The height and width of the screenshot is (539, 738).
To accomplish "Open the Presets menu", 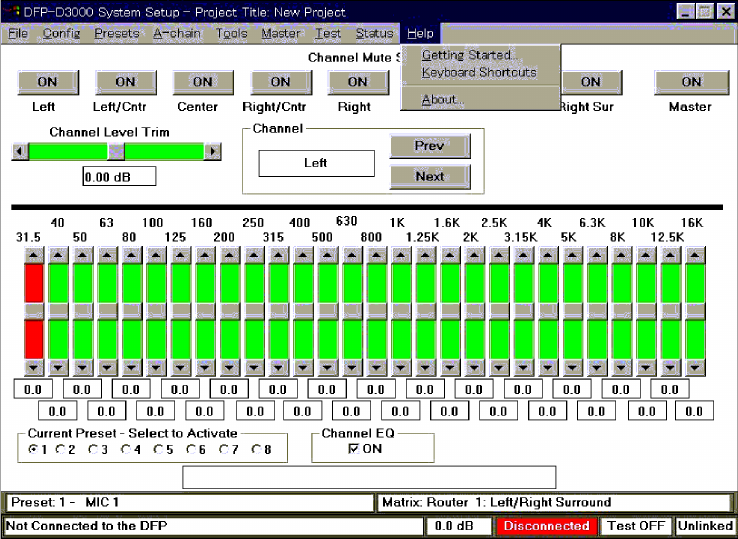I will point(116,33).
